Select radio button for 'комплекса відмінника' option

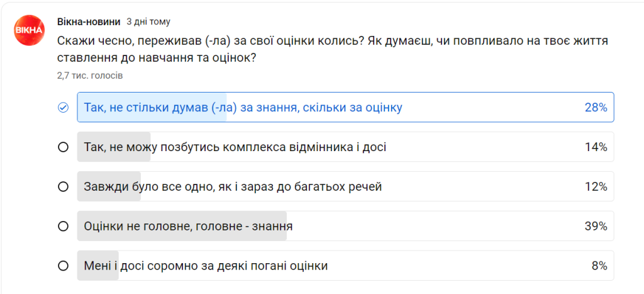tap(63, 147)
